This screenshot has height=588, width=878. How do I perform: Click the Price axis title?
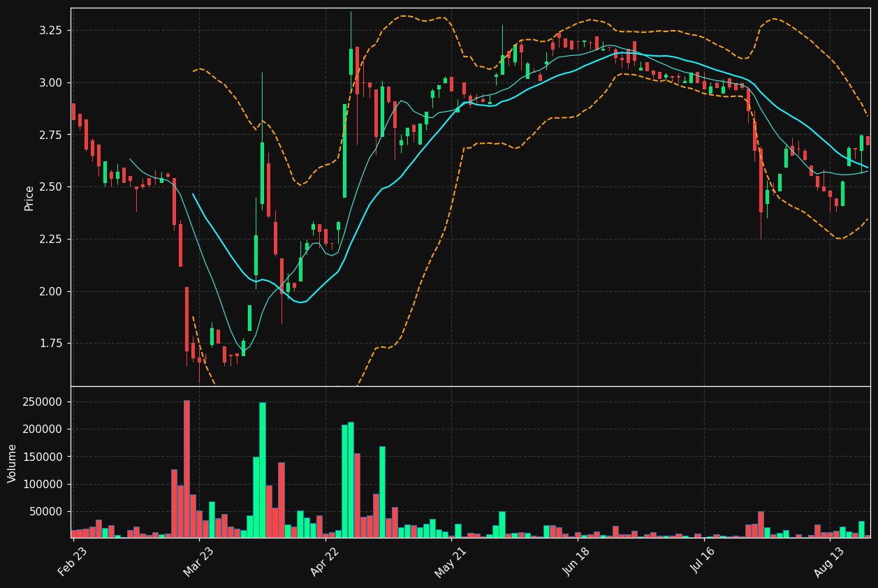click(x=29, y=198)
